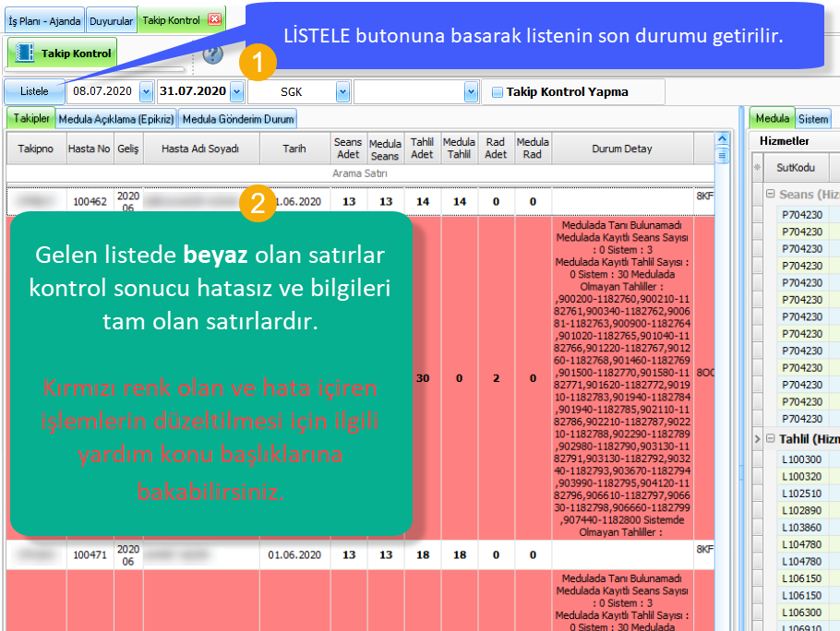840x631 pixels.
Task: Click Tahlil Adet value 30 in red row
Action: tap(423, 378)
